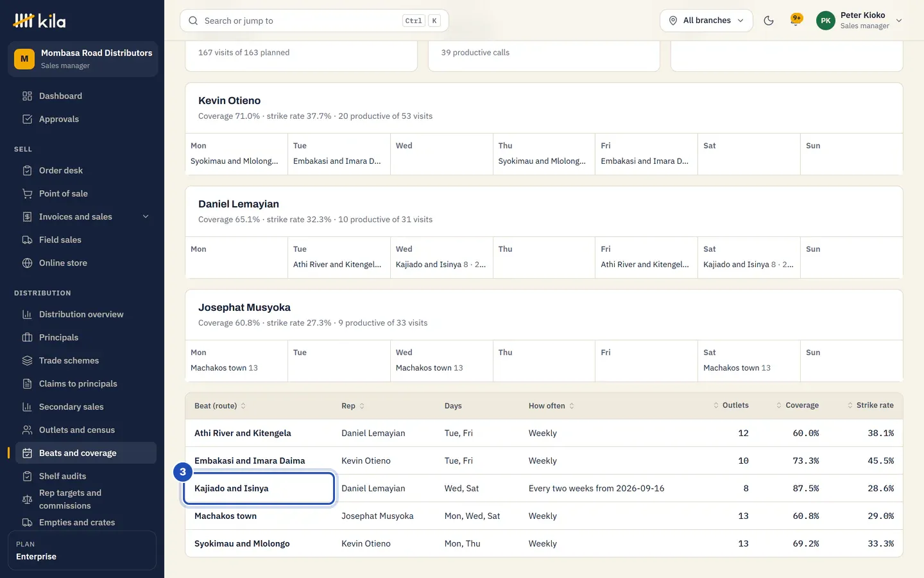The image size is (924, 578).
Task: Open the user menu chevron beside Peter Kioko
Action: (899, 21)
